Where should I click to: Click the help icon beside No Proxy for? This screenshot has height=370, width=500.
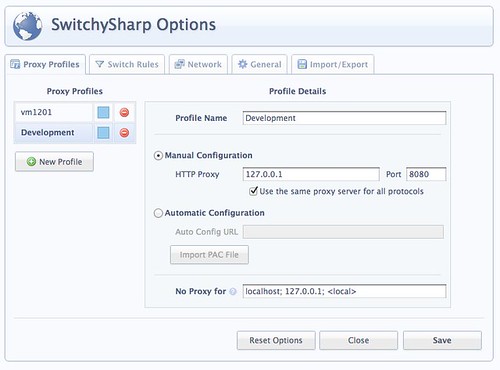click(233, 292)
